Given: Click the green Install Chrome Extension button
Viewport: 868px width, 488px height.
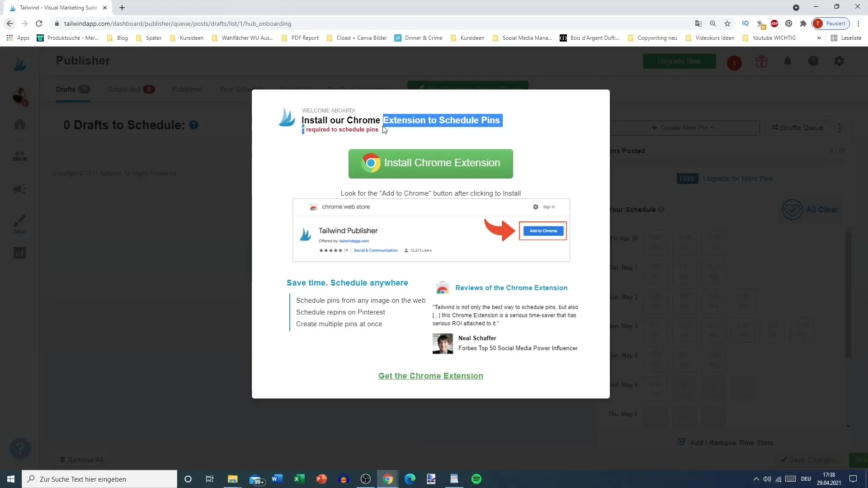Looking at the screenshot, I should (430, 163).
